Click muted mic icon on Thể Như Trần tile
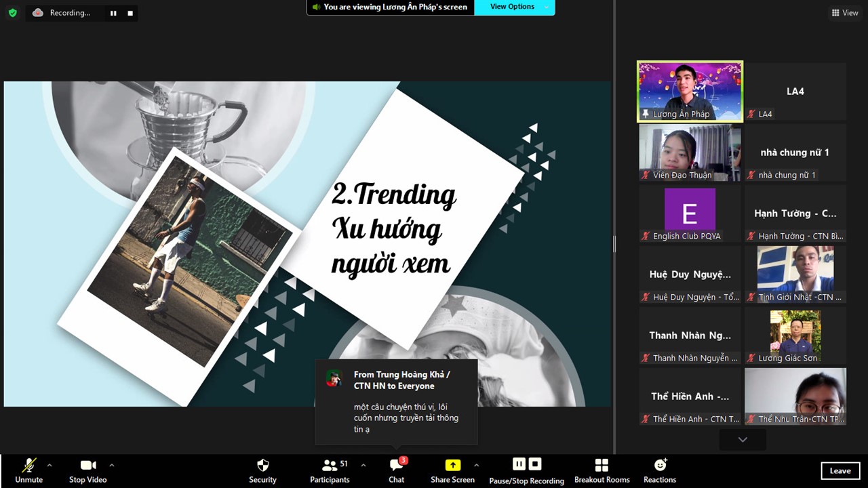Screen dimensions: 868x488 (x=751, y=419)
